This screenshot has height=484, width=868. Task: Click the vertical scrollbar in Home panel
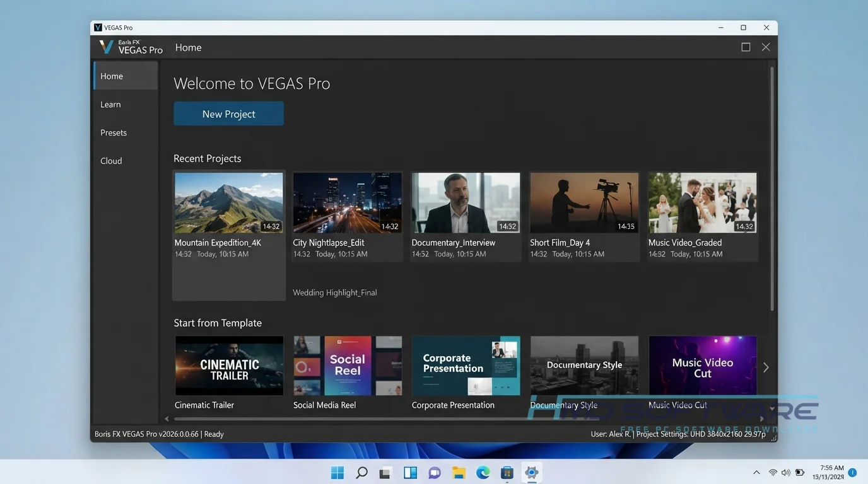pyautogui.click(x=771, y=188)
